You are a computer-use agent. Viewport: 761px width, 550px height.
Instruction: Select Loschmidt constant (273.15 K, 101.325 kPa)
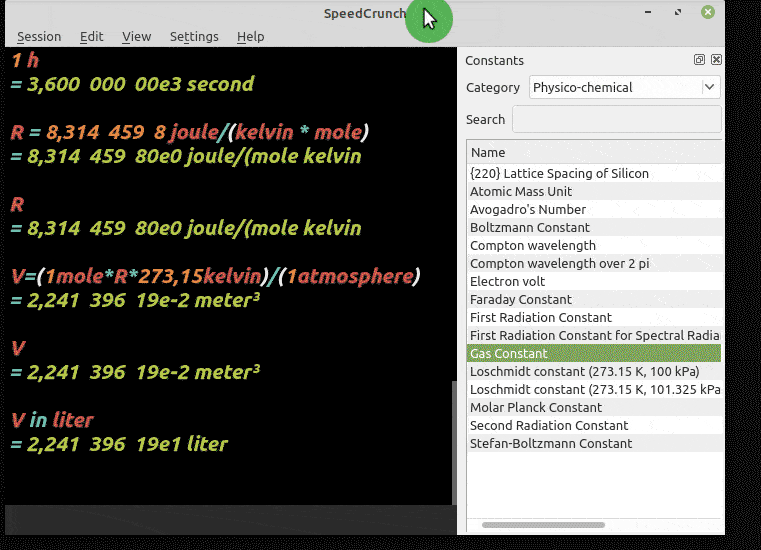click(x=594, y=389)
